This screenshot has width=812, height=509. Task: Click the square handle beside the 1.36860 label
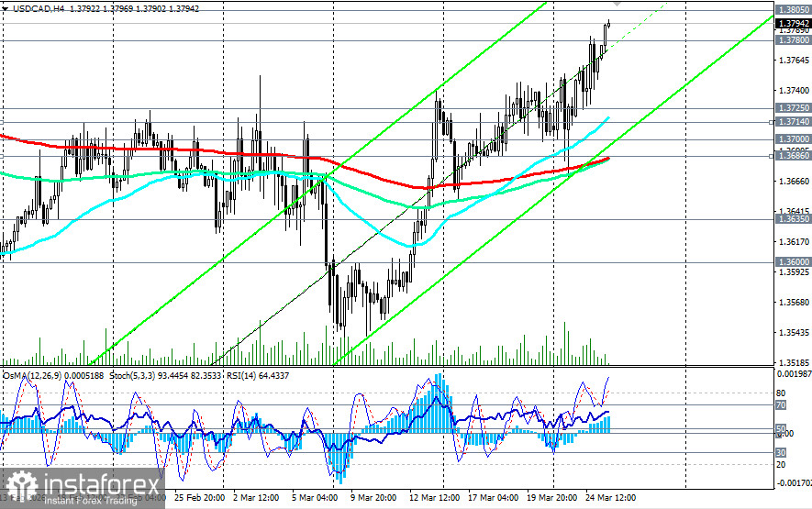tap(772, 156)
